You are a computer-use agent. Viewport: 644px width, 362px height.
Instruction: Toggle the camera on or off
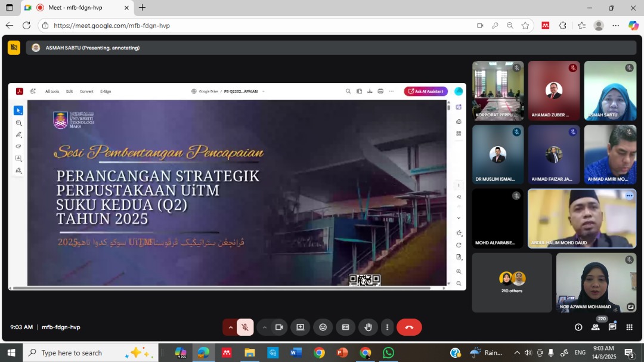click(x=278, y=327)
